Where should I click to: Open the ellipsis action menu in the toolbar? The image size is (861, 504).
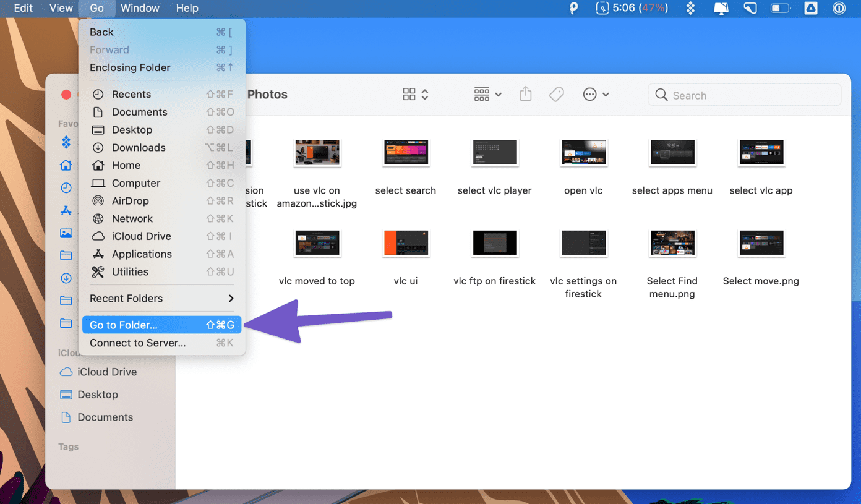pos(596,95)
